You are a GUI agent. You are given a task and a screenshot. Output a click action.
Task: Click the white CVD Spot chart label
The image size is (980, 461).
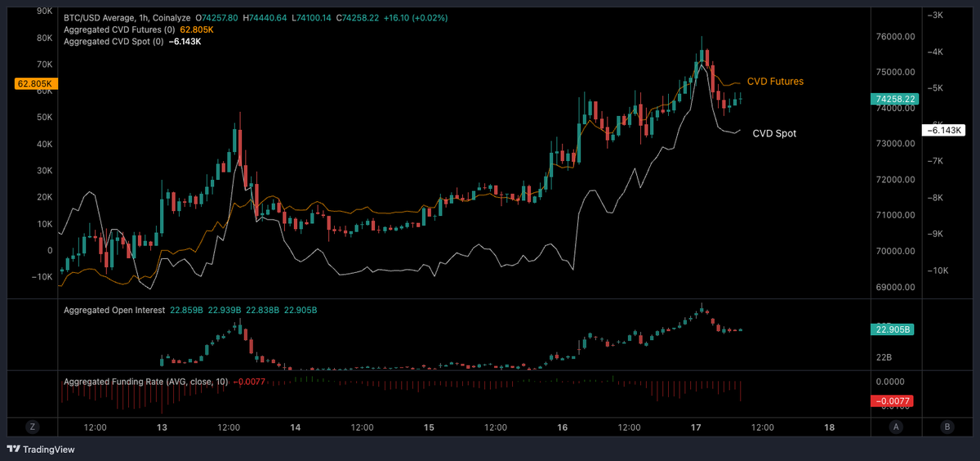[x=773, y=133]
